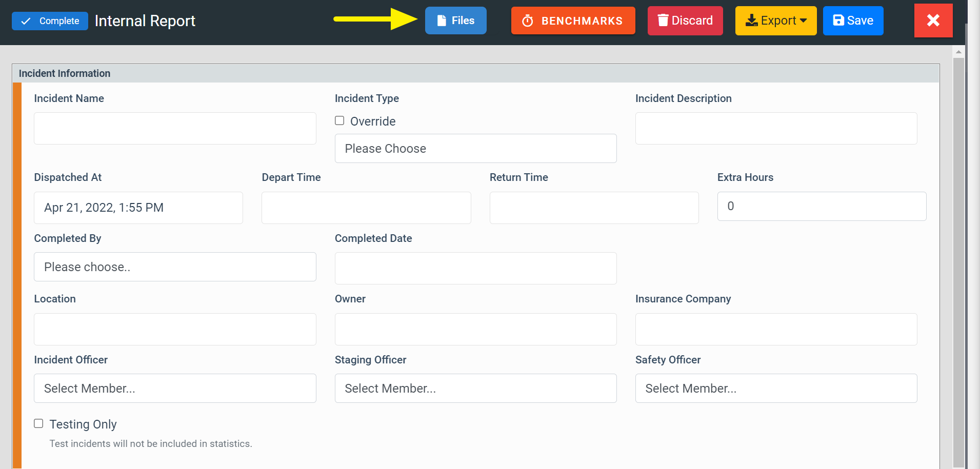
Task: Click the Depart Time input field
Action: (x=366, y=208)
